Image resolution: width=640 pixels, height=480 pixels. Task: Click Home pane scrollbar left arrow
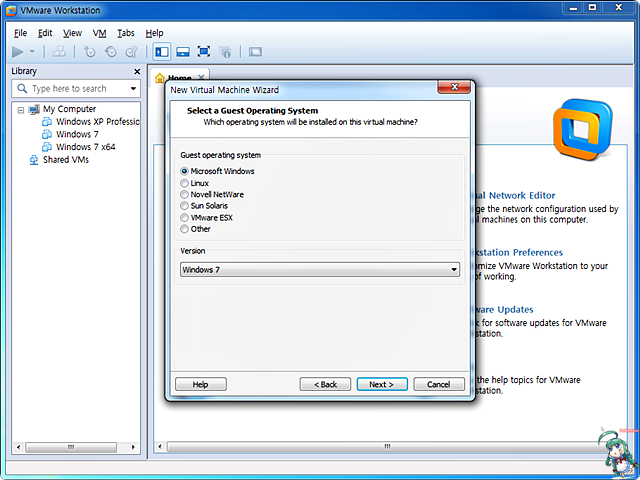tap(160, 447)
